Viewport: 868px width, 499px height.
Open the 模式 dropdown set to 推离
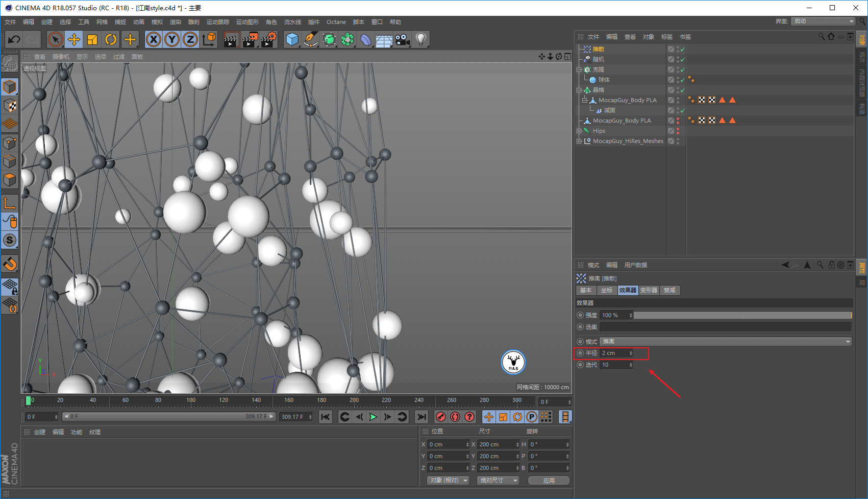click(726, 341)
